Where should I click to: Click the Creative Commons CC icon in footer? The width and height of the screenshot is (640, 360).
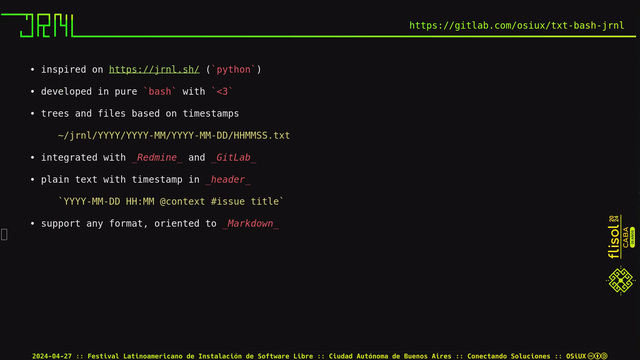(x=591, y=356)
